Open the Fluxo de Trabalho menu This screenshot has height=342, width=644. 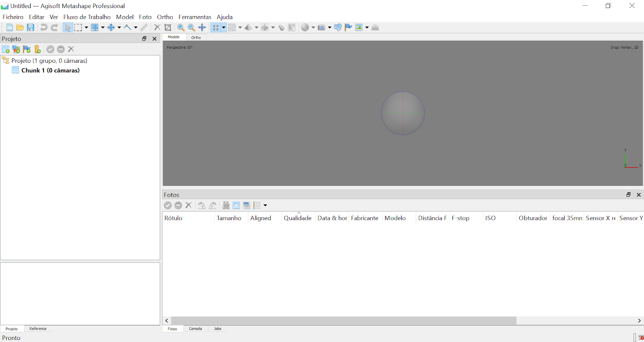(87, 17)
